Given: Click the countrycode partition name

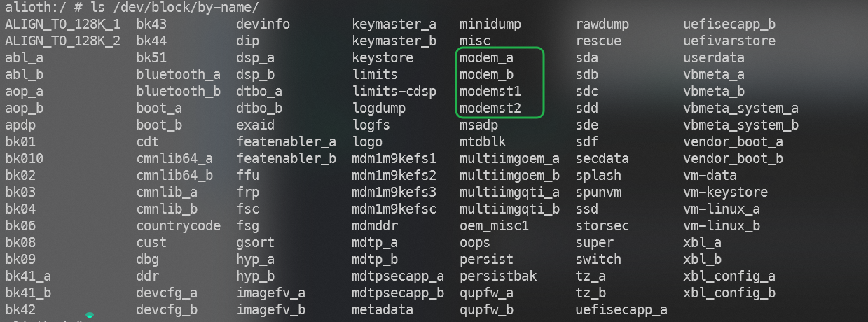Looking at the screenshot, I should click(x=179, y=226).
